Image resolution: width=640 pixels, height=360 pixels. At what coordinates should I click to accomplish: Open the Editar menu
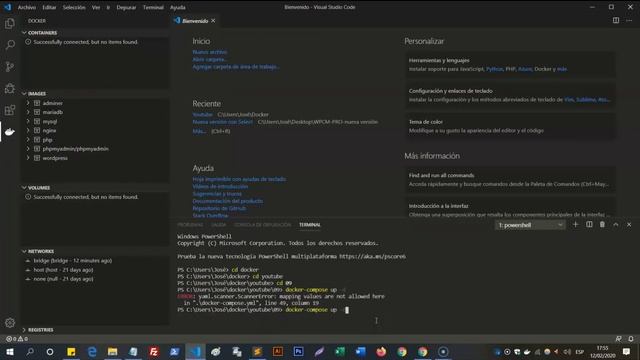49,7
